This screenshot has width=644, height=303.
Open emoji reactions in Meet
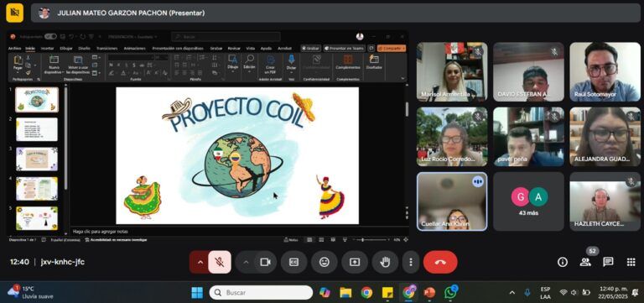tap(325, 263)
